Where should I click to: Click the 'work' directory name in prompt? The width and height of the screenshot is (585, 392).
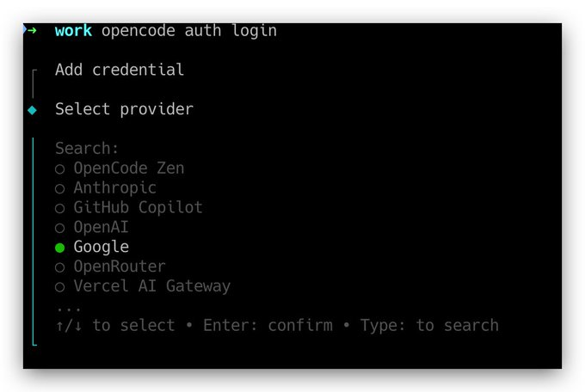(x=73, y=31)
